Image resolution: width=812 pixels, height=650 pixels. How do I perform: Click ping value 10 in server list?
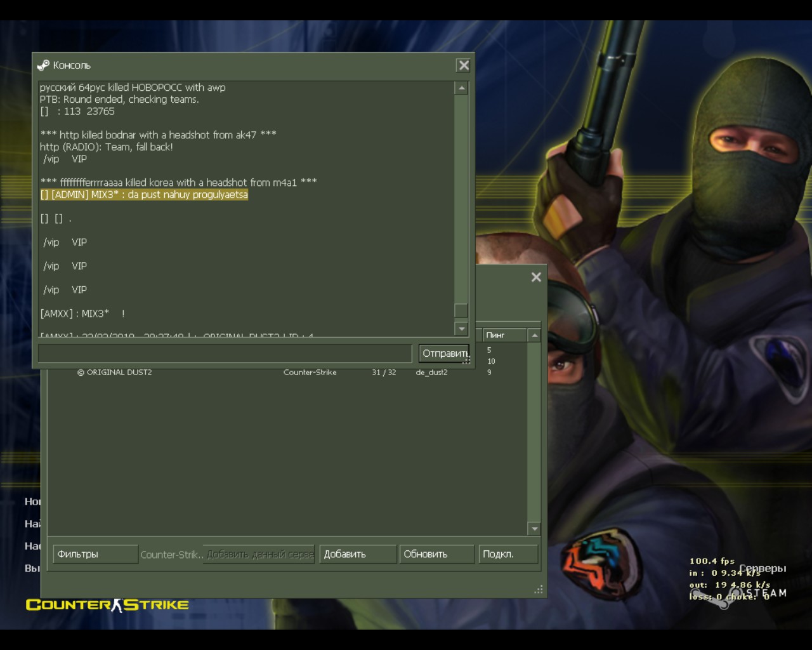coord(491,361)
